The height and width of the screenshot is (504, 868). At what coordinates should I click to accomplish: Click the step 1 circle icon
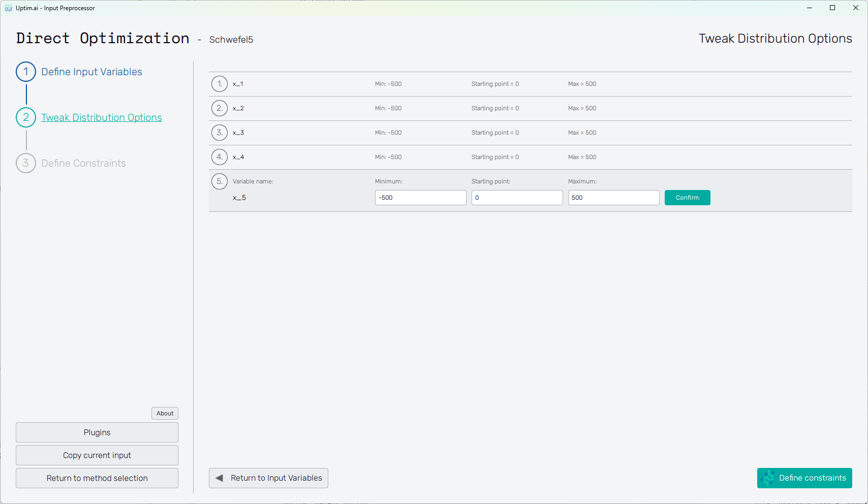(x=26, y=72)
